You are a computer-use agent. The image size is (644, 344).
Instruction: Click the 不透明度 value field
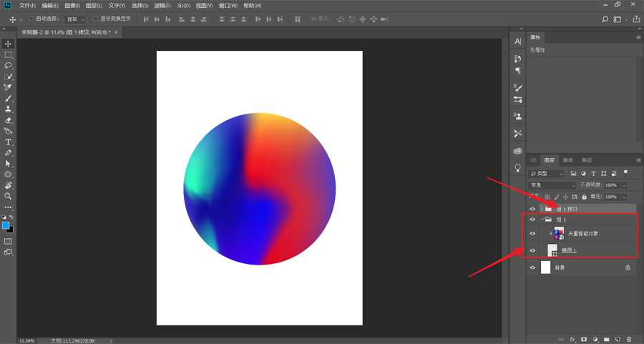(611, 185)
